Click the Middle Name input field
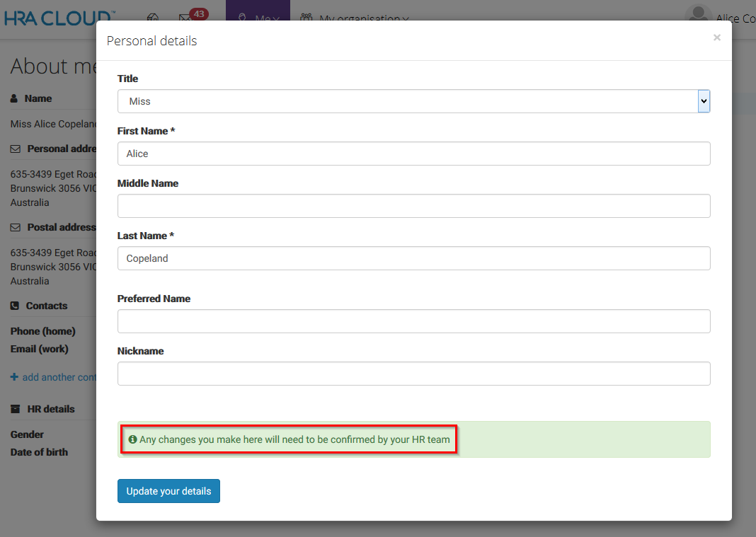This screenshot has width=756, height=537. tap(413, 206)
